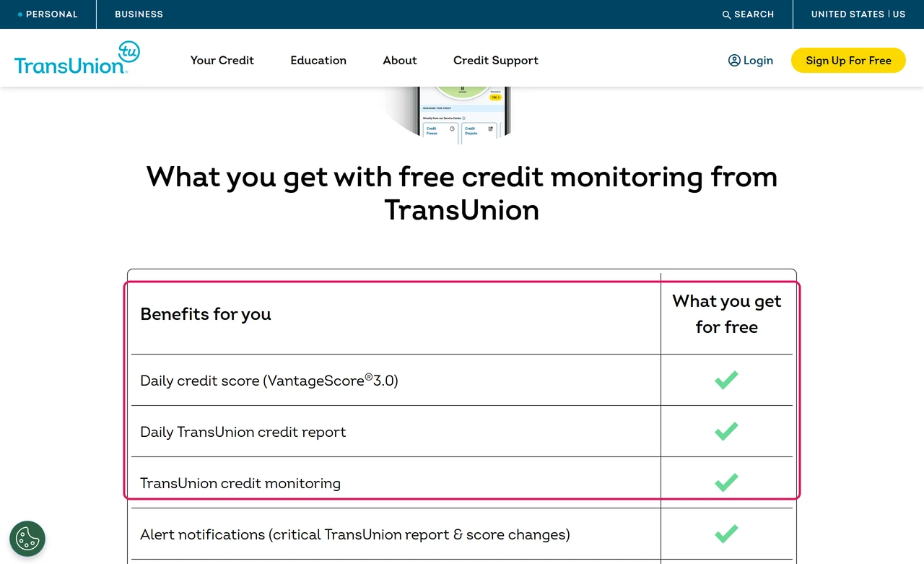Open the Your Credit menu
924x564 pixels.
222,61
